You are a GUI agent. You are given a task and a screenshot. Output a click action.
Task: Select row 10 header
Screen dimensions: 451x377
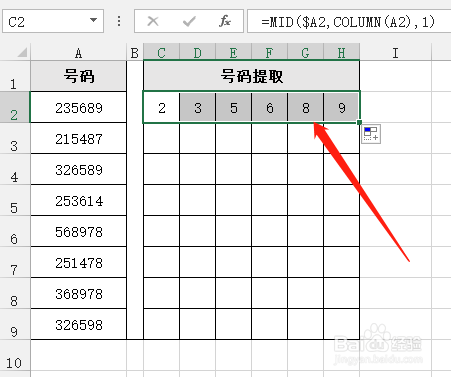coord(15,355)
